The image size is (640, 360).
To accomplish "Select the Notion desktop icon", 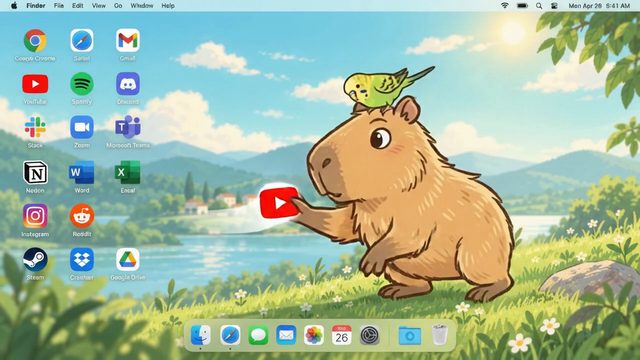I will point(35,173).
